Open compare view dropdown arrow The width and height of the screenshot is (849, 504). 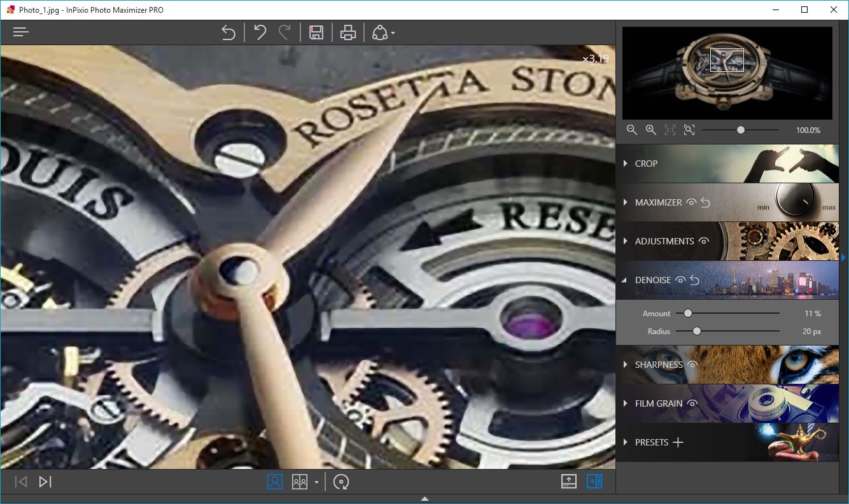coord(316,482)
